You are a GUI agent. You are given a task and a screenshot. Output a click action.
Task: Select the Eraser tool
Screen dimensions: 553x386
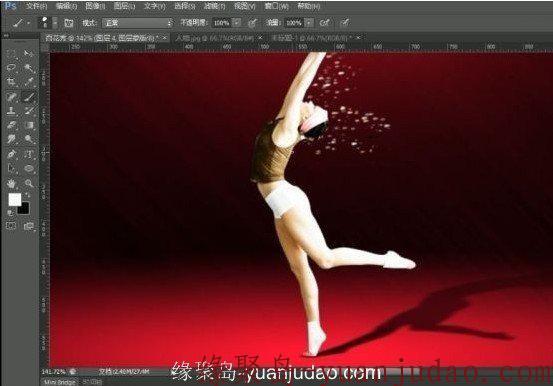coord(12,125)
